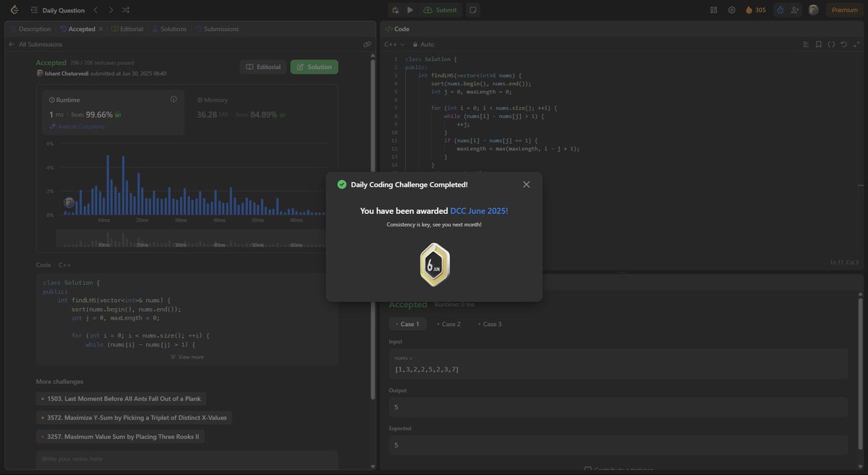Click the avatar marker on runtime chart
The height and width of the screenshot is (475, 868).
(69, 202)
